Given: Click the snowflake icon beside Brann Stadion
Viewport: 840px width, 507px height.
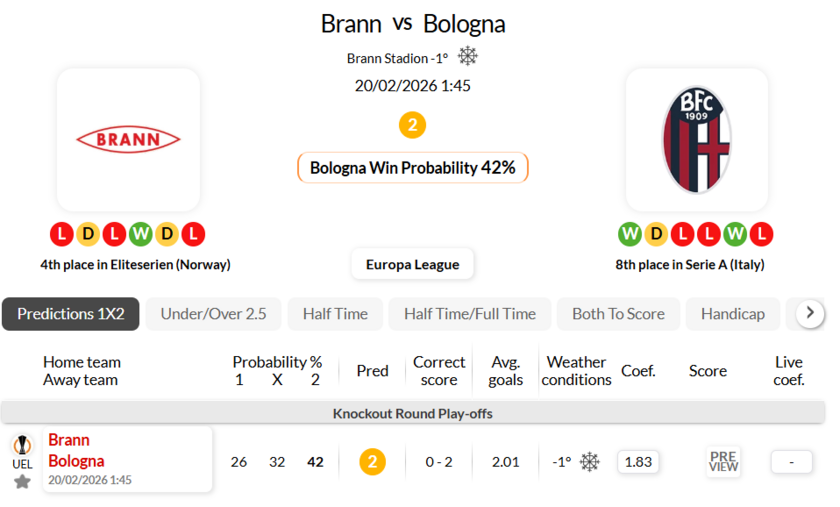Looking at the screenshot, I should coord(468,57).
